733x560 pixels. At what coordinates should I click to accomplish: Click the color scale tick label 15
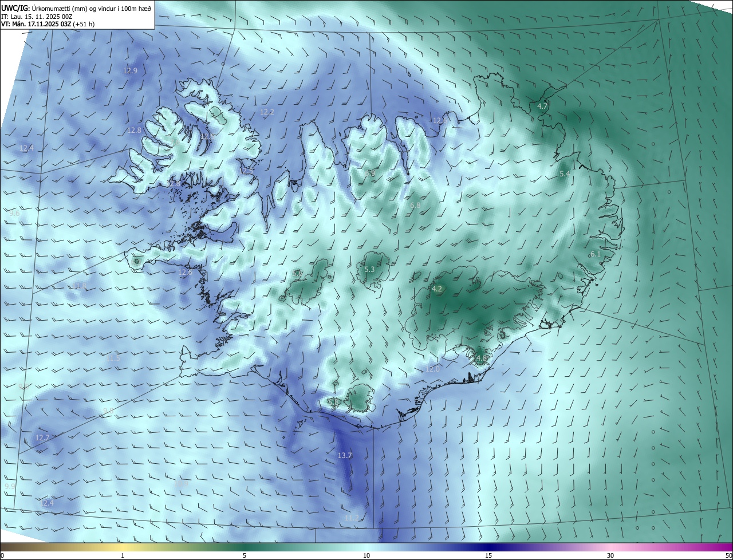click(x=488, y=555)
